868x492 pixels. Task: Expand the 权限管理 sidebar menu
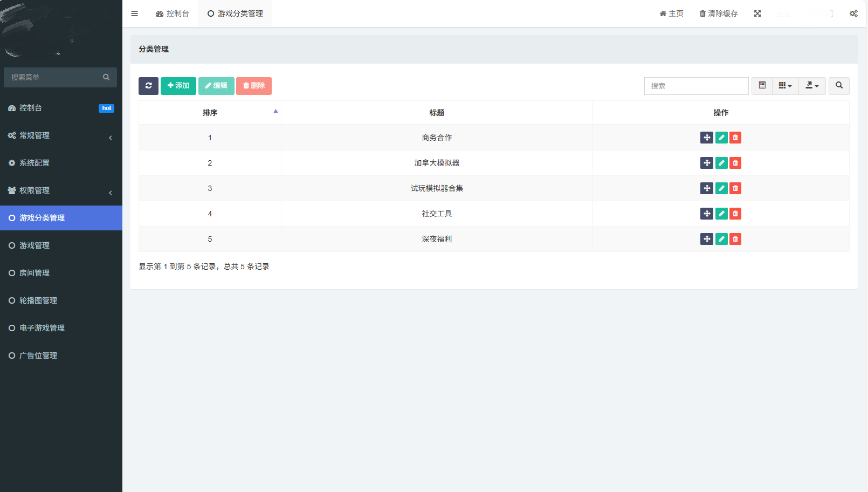(60, 190)
